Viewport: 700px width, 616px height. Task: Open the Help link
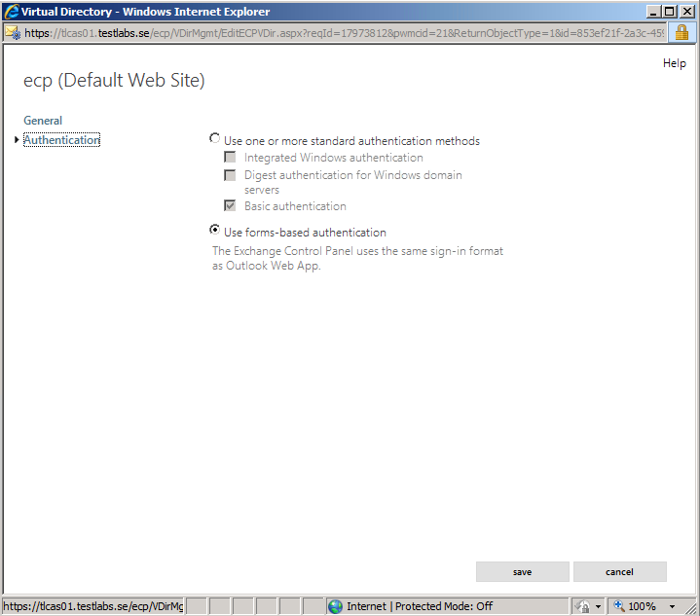click(674, 63)
